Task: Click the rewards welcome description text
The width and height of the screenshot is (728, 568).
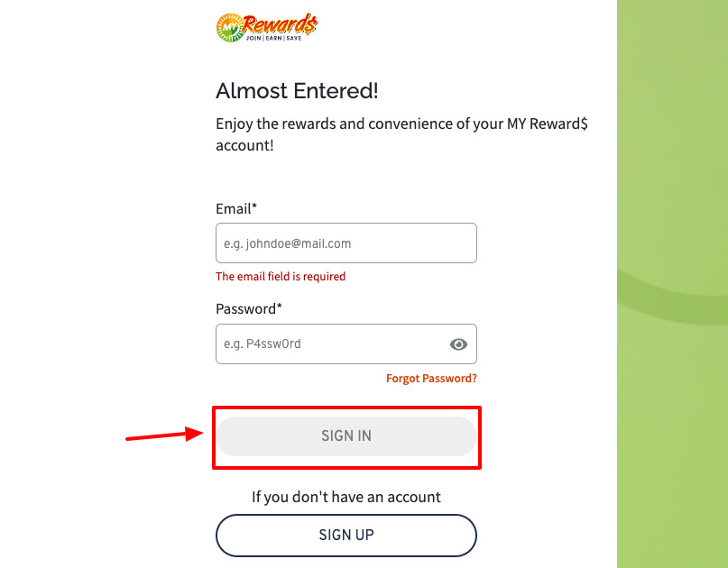Action: pyautogui.click(x=401, y=133)
